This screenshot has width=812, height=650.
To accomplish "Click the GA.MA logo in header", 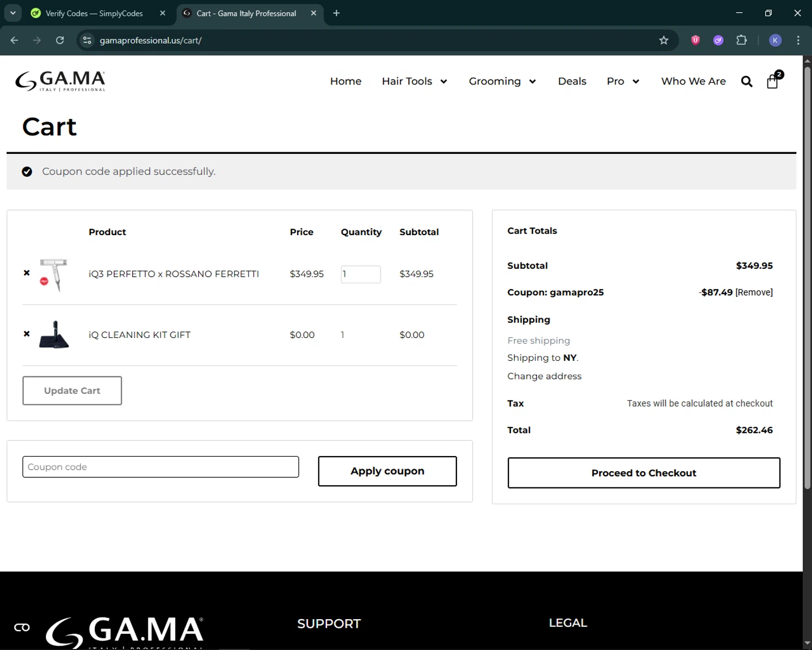I will pos(60,81).
